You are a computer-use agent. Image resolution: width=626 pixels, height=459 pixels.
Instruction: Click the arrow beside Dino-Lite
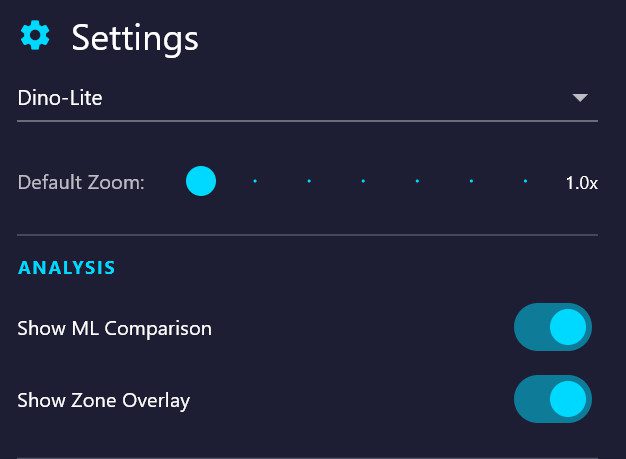[579, 98]
